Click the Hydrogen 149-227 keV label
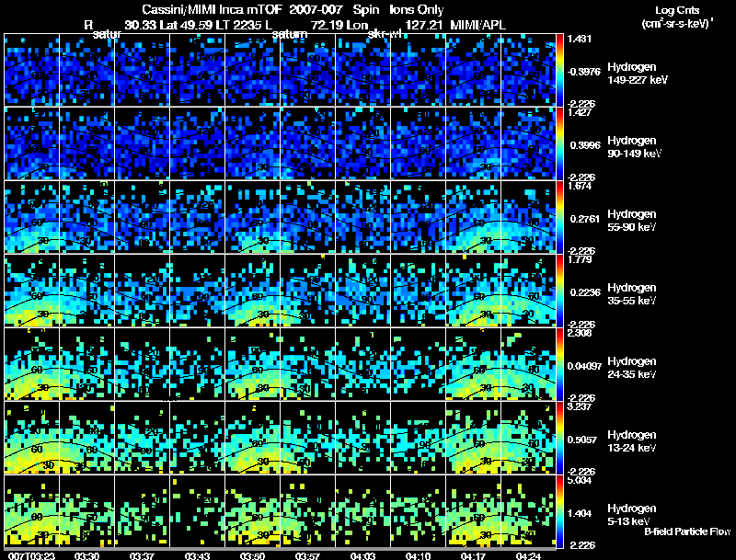The height and width of the screenshot is (560, 736). pyautogui.click(x=638, y=74)
